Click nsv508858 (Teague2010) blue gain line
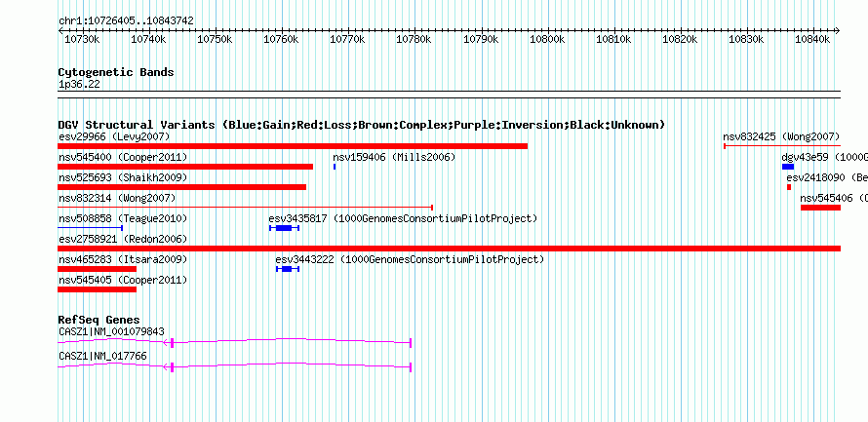The width and height of the screenshot is (868, 422). (91, 228)
